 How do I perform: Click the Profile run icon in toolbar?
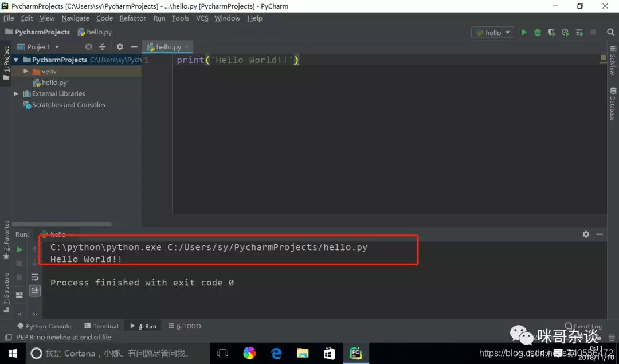(x=565, y=32)
